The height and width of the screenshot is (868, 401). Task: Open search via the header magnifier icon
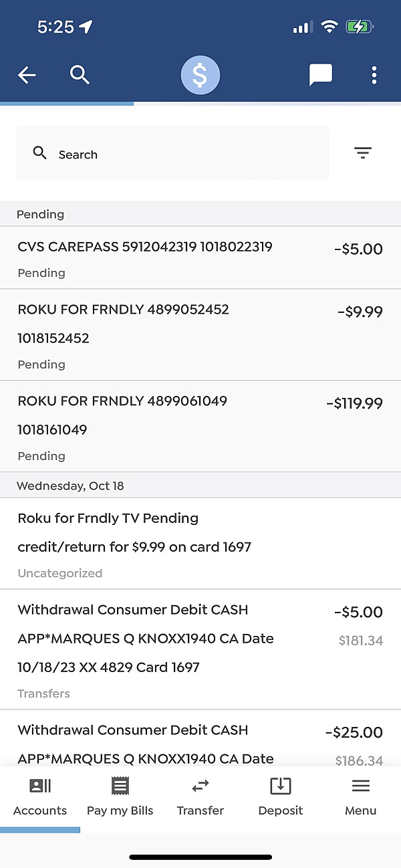coord(80,75)
